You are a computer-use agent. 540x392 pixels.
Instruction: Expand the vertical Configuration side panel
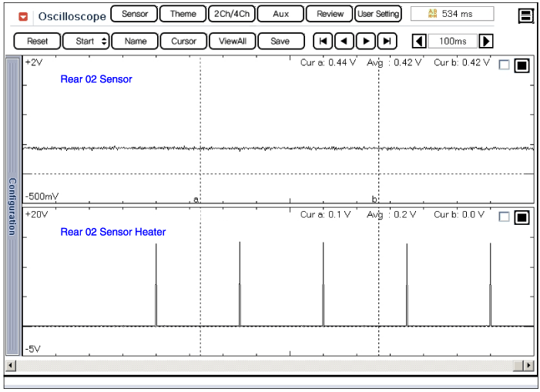pyautogui.click(x=12, y=206)
